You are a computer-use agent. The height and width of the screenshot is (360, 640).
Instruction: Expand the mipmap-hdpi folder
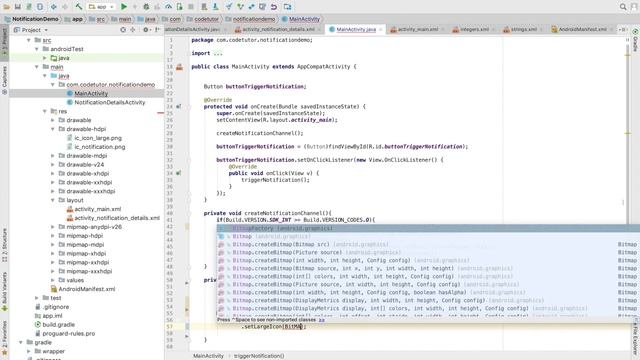pyautogui.click(x=53, y=236)
